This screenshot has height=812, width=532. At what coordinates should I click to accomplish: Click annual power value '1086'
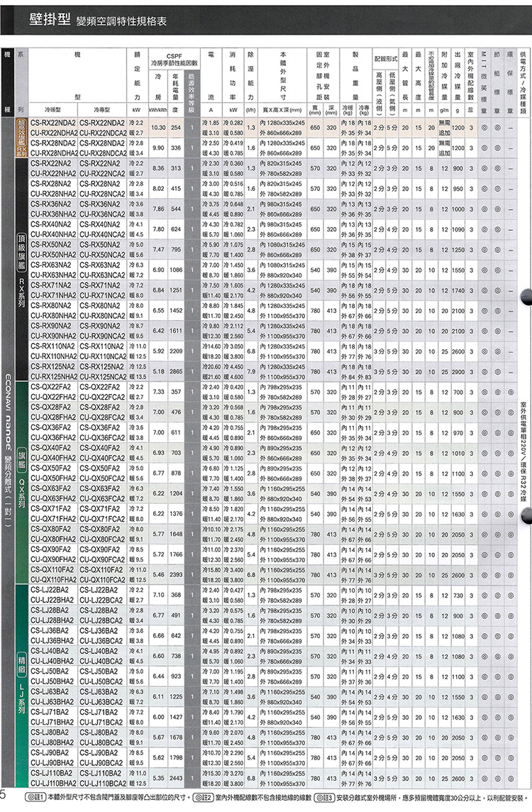[176, 270]
